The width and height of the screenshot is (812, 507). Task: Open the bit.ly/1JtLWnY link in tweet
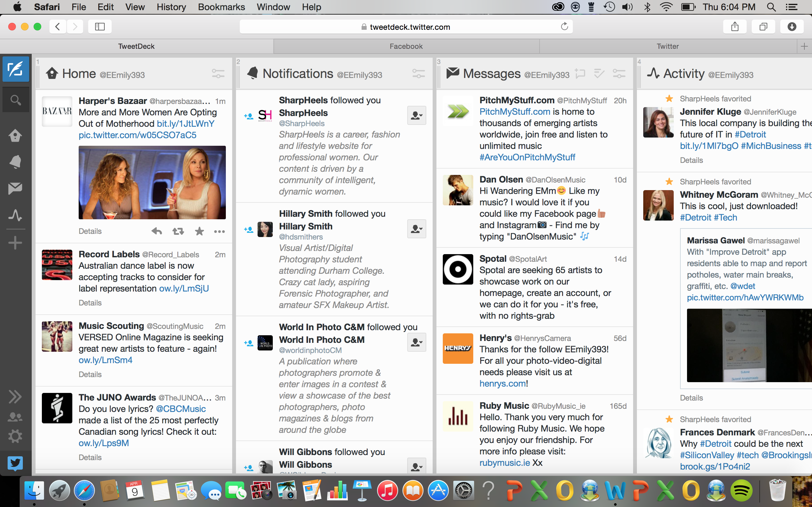186,124
